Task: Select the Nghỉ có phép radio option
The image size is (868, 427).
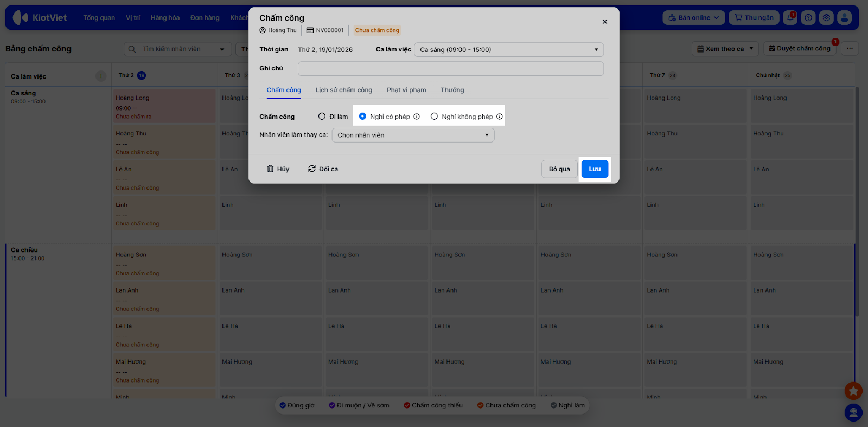Action: 363,117
